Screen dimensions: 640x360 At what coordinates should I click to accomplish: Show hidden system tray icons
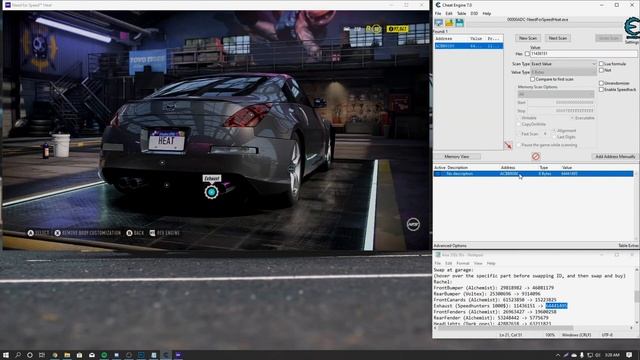coord(558,355)
